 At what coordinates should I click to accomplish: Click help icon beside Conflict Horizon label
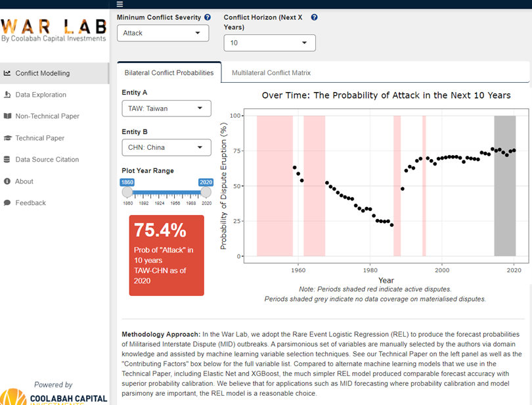314,18
